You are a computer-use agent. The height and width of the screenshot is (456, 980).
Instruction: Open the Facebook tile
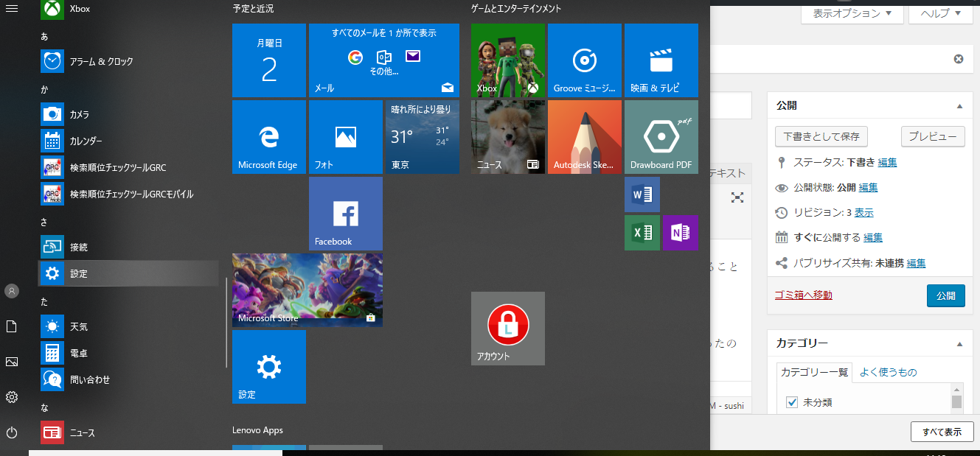(x=345, y=214)
